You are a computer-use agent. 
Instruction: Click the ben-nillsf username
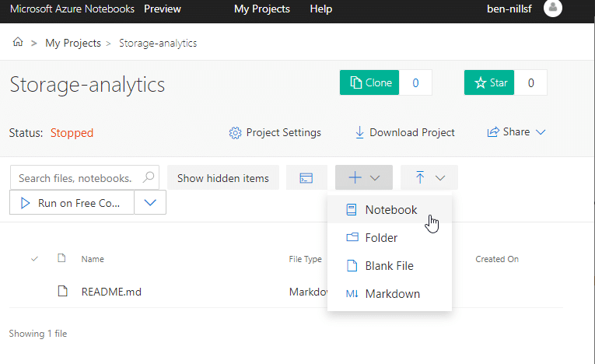(509, 9)
